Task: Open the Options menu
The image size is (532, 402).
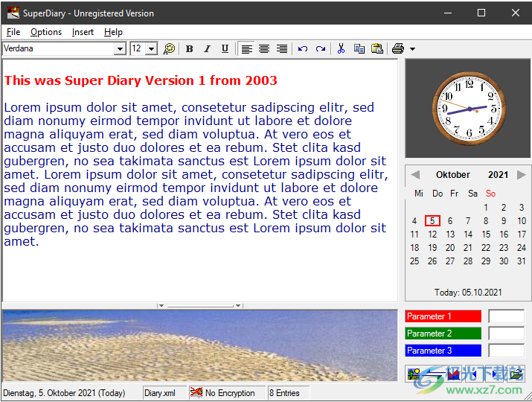Action: click(x=46, y=32)
